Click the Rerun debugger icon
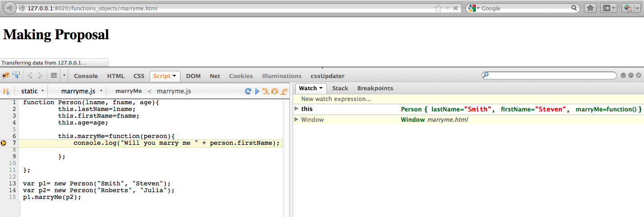644x217 pixels. [x=248, y=91]
